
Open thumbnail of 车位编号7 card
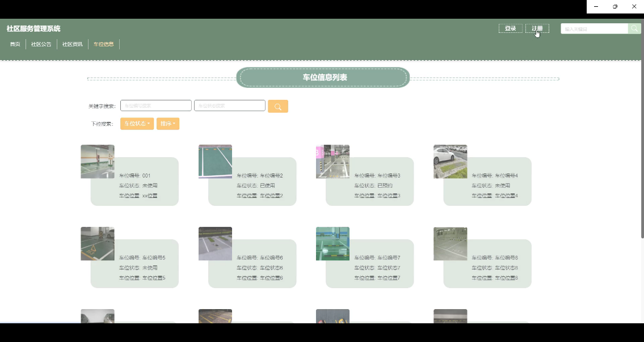coord(332,243)
